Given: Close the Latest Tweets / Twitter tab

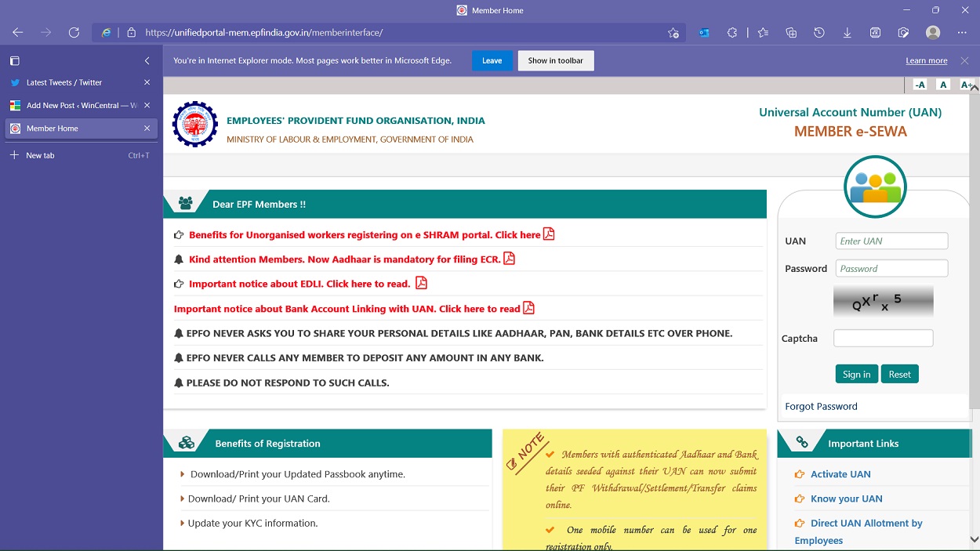Looking at the screenshot, I should pyautogui.click(x=147, y=82).
